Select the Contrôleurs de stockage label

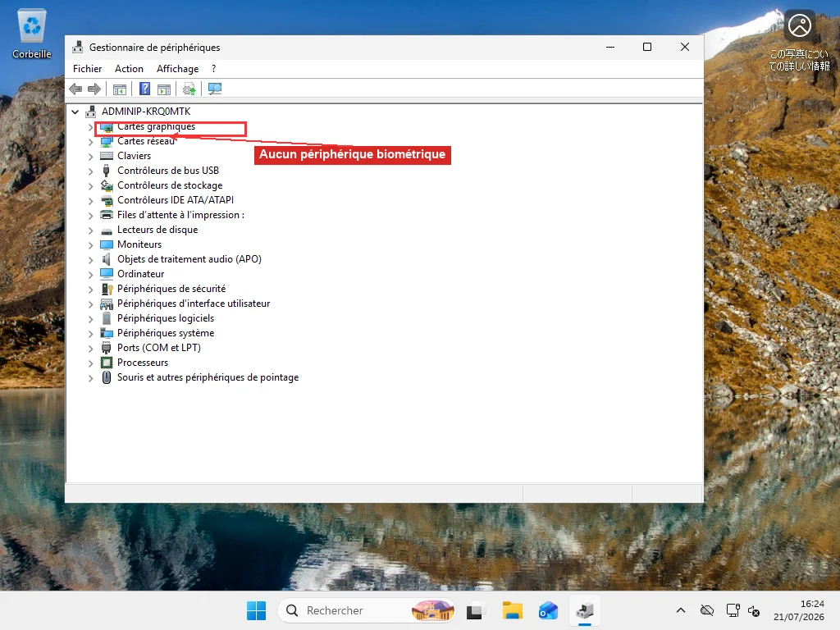pyautogui.click(x=170, y=185)
